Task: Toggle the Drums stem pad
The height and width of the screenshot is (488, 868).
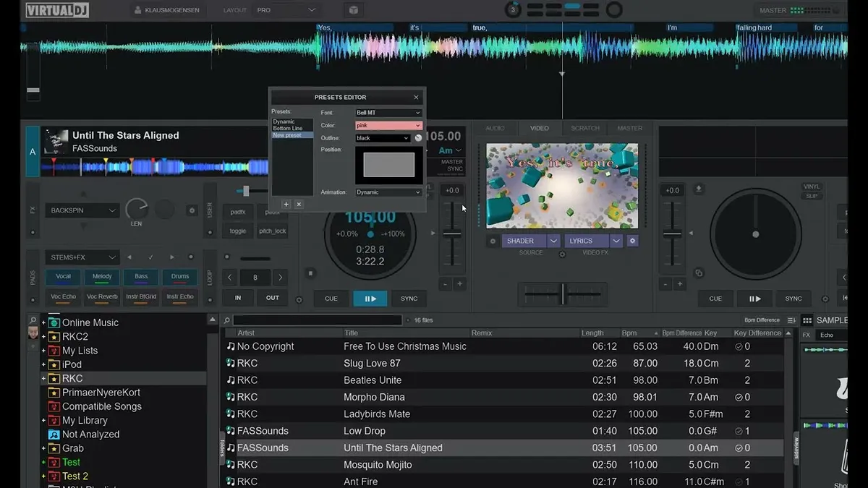Action: click(x=180, y=276)
